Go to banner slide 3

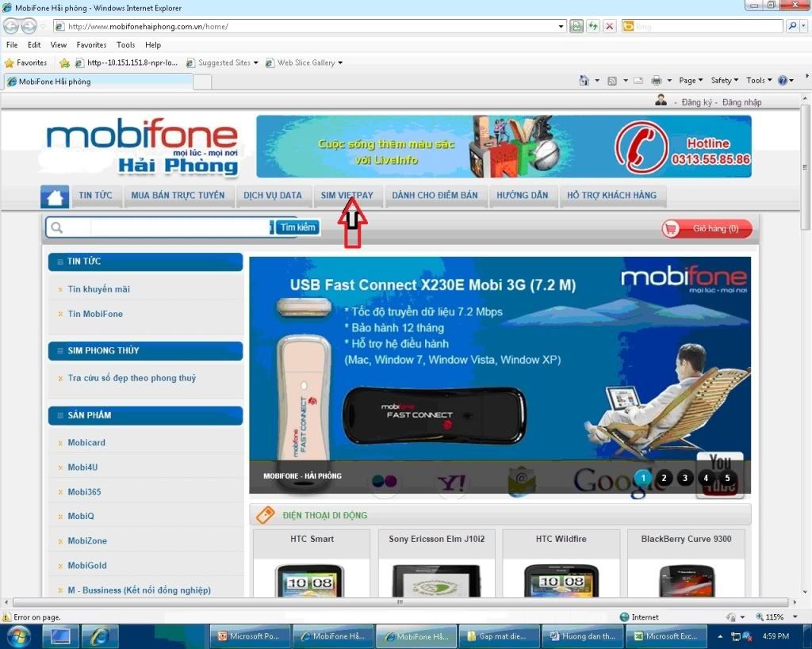point(684,478)
